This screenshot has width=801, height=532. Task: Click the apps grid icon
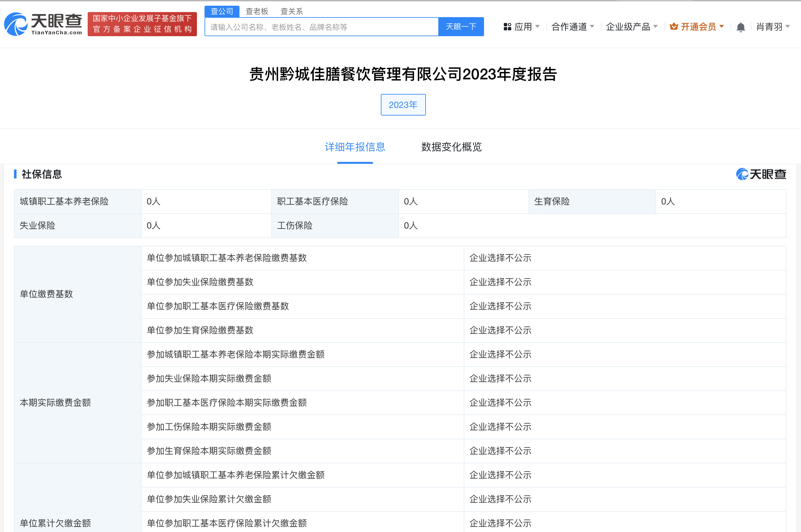(x=507, y=27)
